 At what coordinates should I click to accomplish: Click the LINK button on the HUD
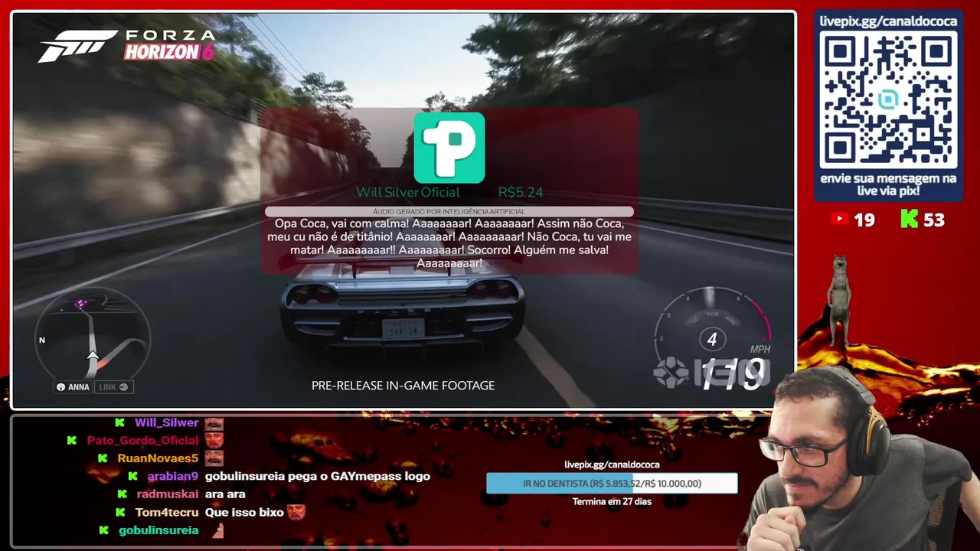tap(114, 387)
